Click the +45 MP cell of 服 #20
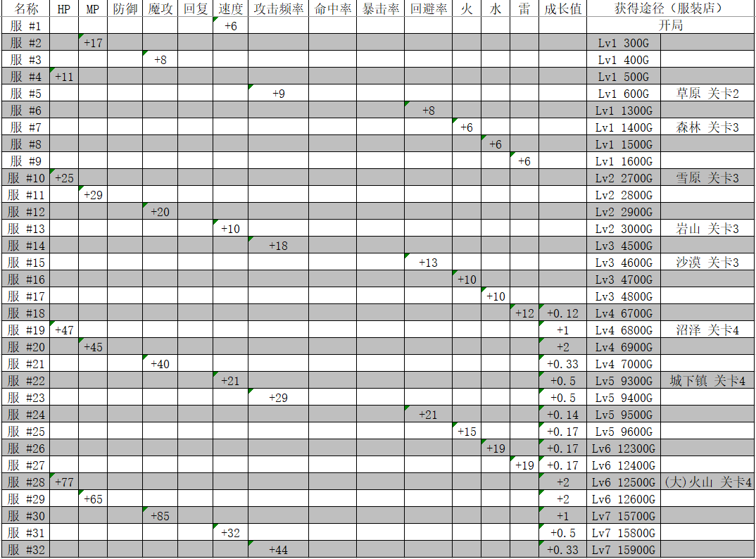The height and width of the screenshot is (559, 756). pyautogui.click(x=93, y=346)
